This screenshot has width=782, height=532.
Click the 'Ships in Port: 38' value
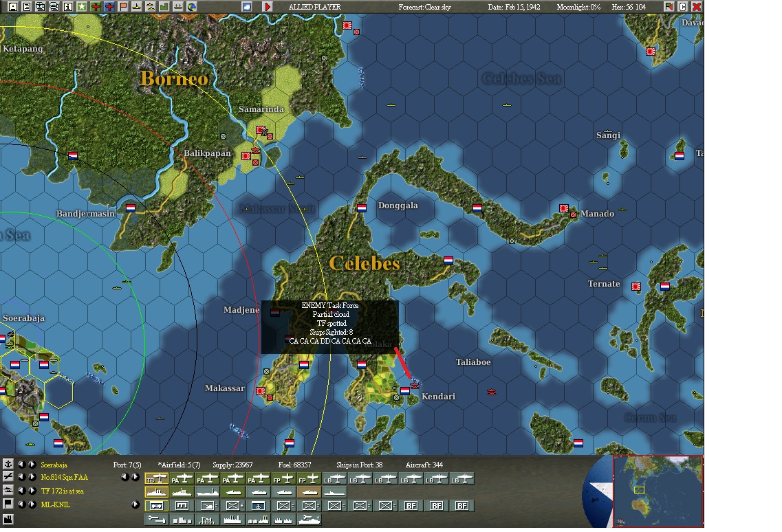(x=359, y=465)
